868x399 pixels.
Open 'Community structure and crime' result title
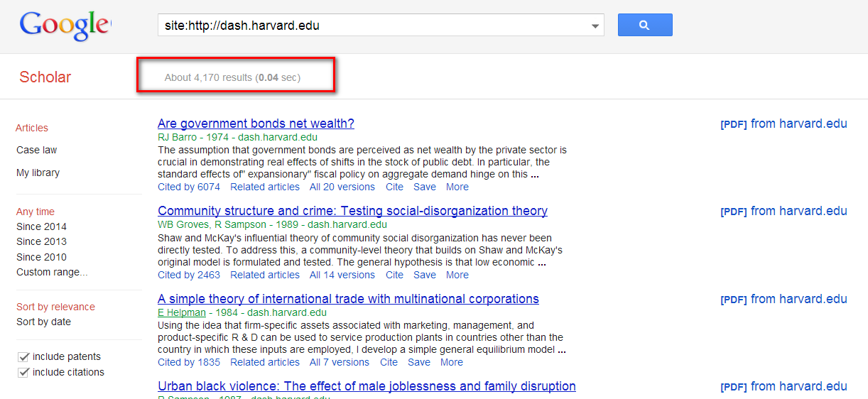pos(352,211)
